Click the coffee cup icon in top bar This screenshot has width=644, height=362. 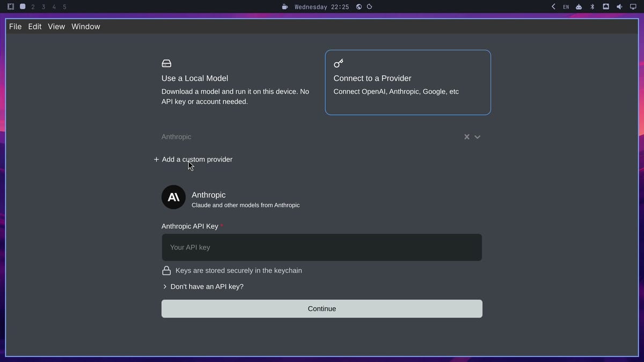285,7
